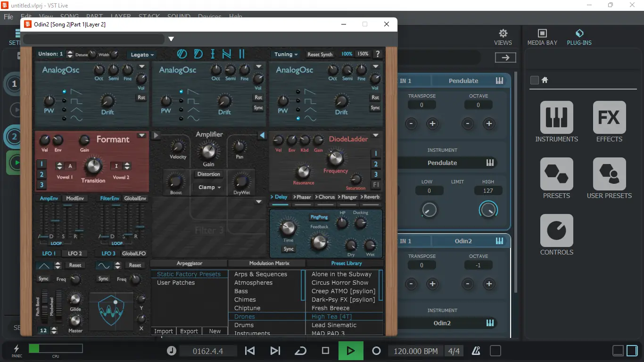Screen dimensions: 644x362
Task: Tick the checkbox beside the home icon
Action: [534, 80]
